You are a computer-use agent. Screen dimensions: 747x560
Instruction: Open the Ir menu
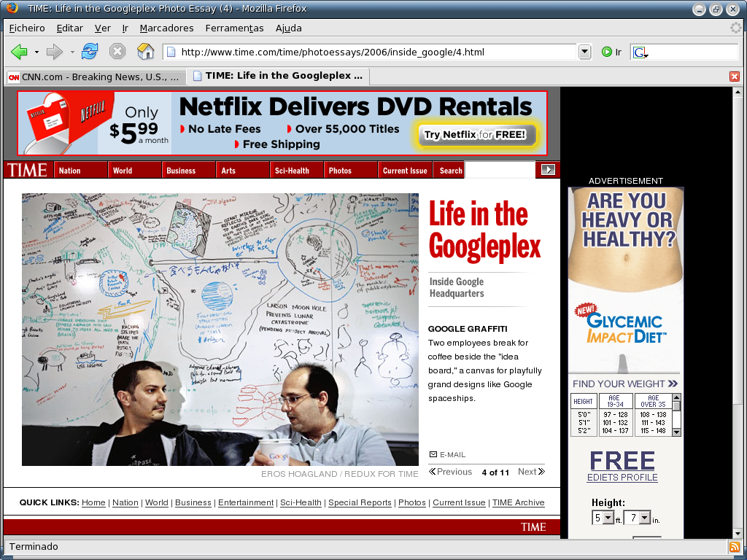[x=125, y=28]
